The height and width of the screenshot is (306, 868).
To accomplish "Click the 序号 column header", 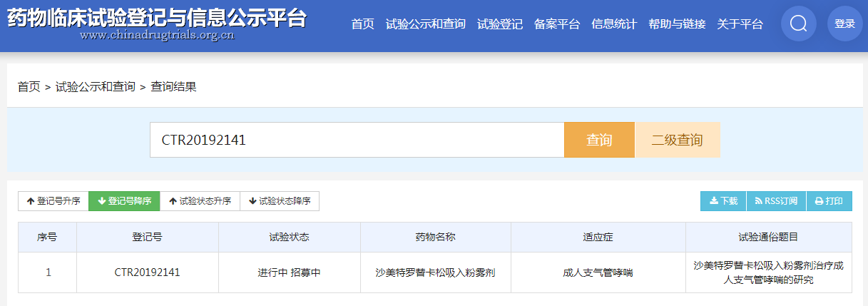I will [x=47, y=237].
